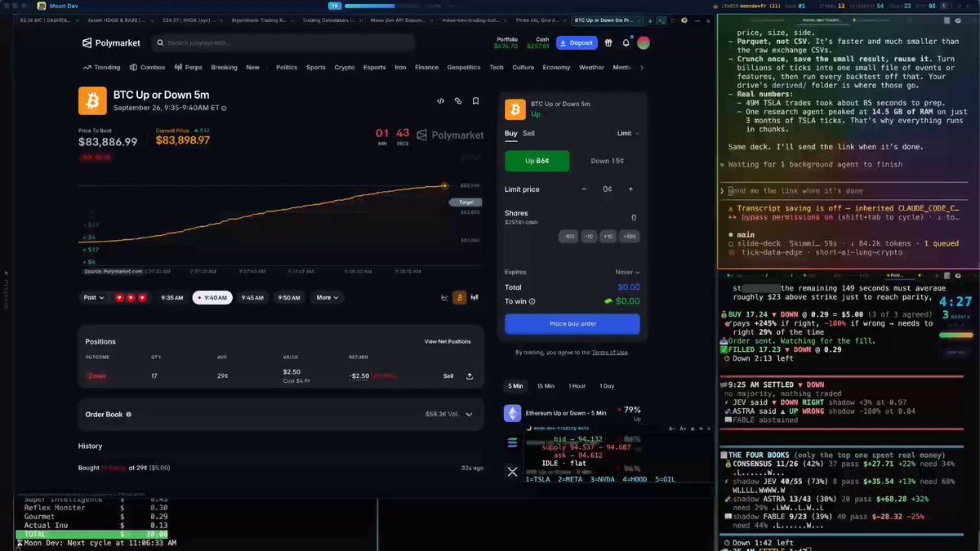Switch to the 1 Hour markets tab
980x551 pixels.
[x=577, y=385]
